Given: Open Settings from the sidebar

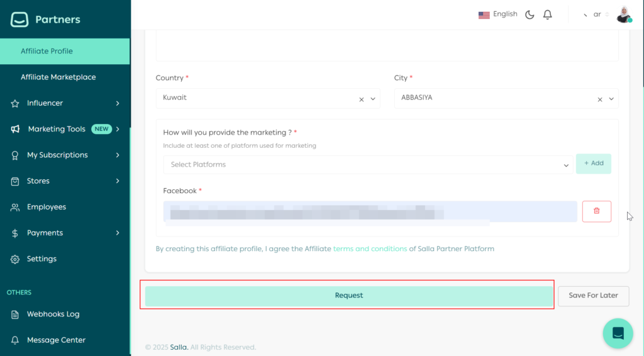Looking at the screenshot, I should [42, 259].
